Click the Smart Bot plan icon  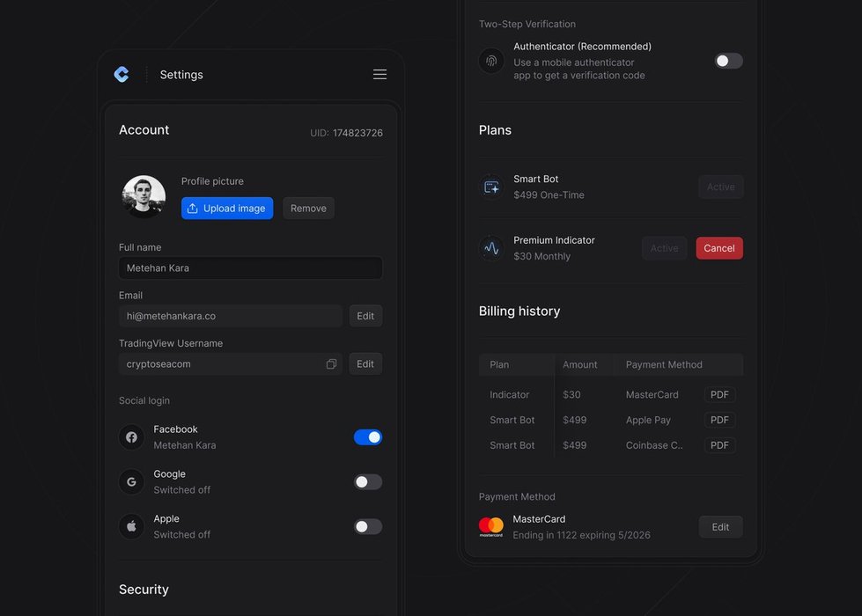(491, 187)
